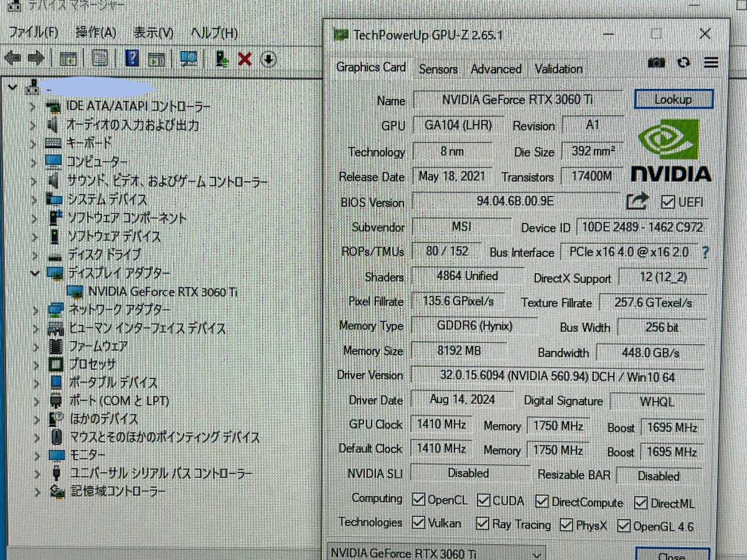Open the ファイル(F) menu

(x=33, y=32)
